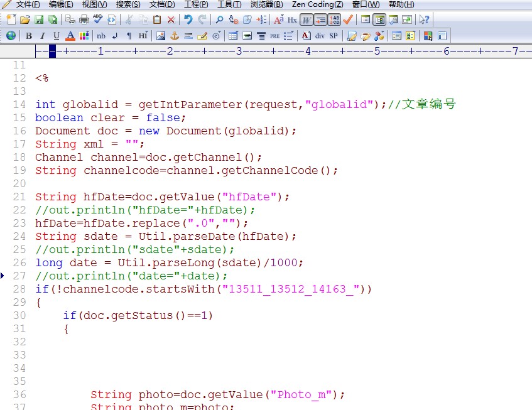Open the color palette grid
532x410 pixels.
(84, 36)
